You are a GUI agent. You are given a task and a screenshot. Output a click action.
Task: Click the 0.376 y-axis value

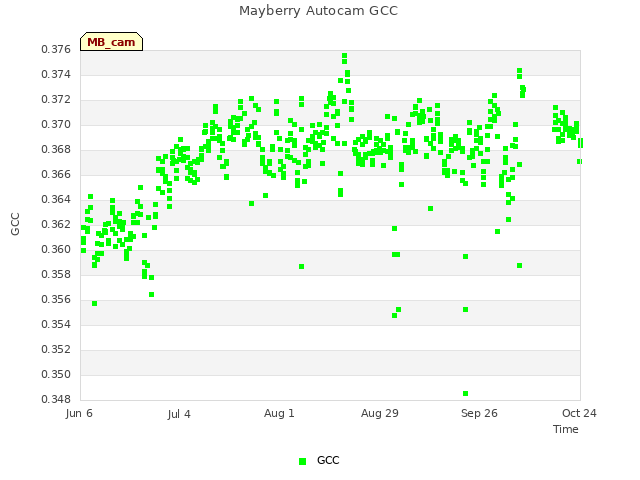pos(56,50)
